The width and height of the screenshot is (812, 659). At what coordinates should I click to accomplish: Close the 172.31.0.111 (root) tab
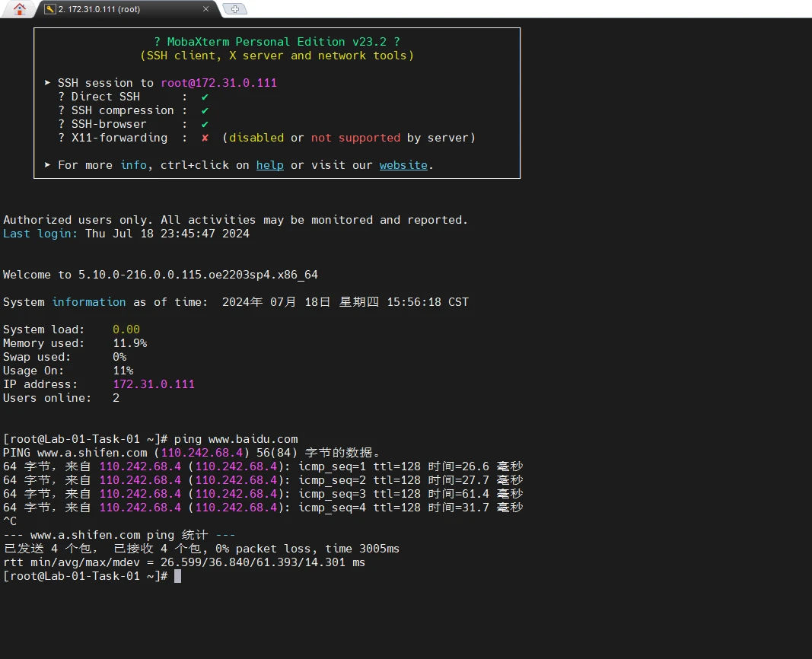pos(205,9)
